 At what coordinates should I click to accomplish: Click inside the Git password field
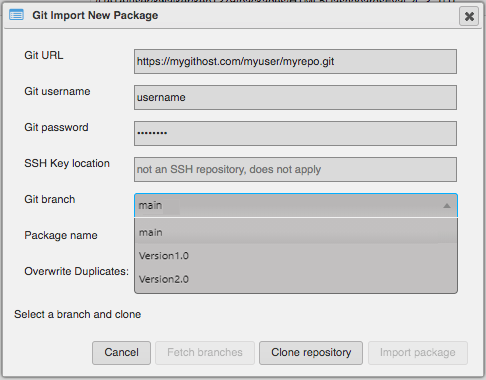click(295, 133)
